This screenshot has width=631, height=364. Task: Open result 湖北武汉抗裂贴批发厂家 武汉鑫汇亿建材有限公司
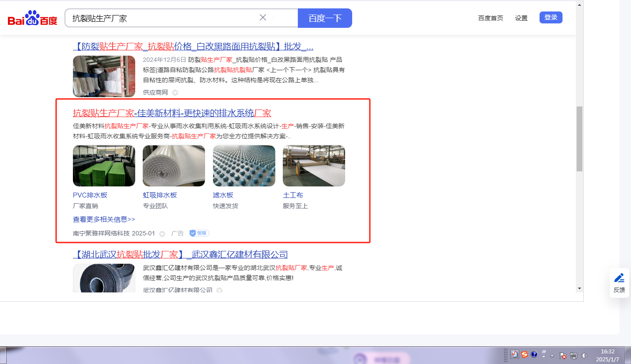tap(180, 254)
